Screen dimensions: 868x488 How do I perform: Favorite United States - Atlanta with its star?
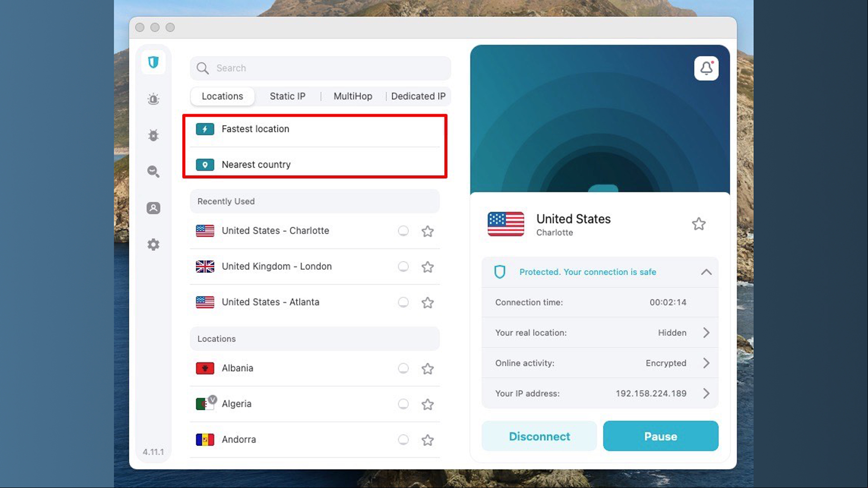tap(427, 303)
